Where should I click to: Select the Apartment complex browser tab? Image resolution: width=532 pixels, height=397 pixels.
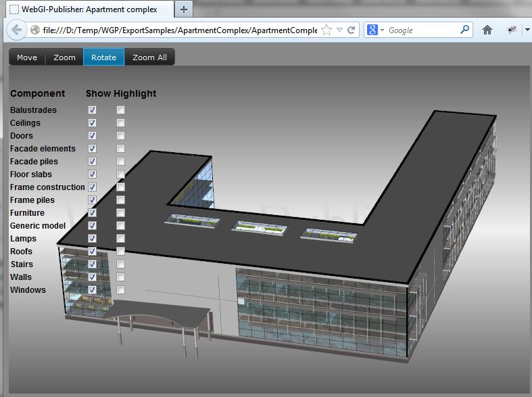pyautogui.click(x=88, y=9)
